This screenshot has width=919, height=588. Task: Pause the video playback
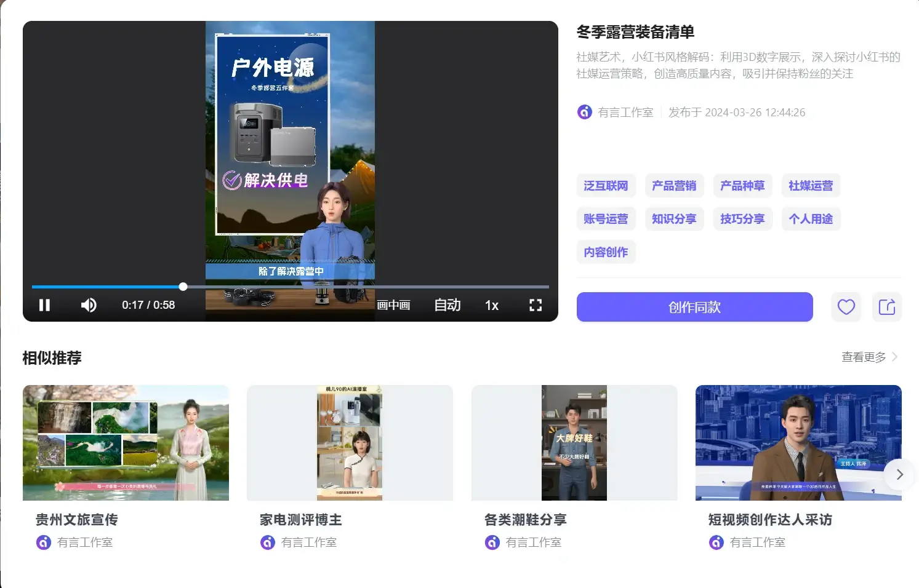pos(44,305)
